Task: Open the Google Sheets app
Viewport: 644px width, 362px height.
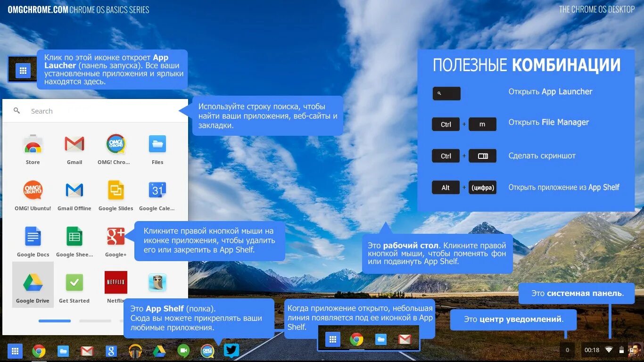Action: 74,236
